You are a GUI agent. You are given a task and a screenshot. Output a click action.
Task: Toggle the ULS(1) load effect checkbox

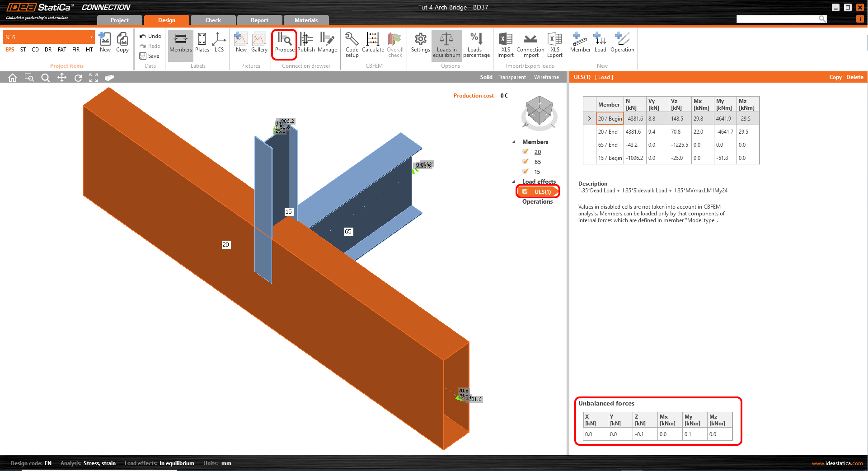525,191
